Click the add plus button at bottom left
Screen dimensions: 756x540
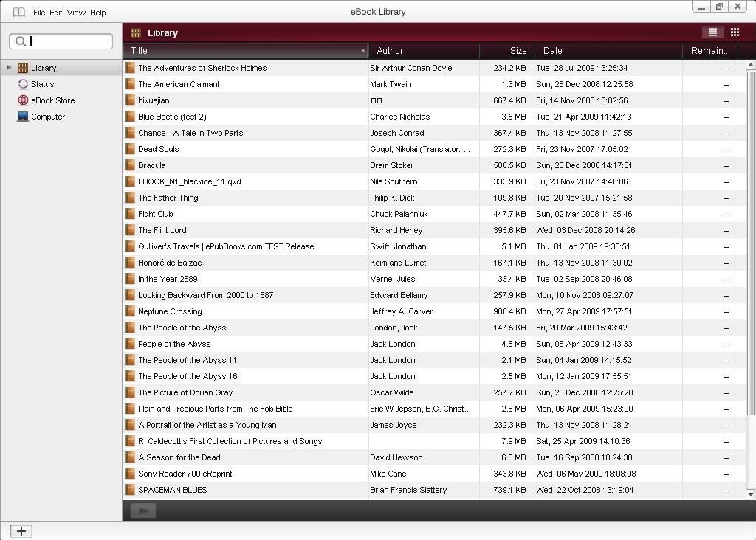[x=21, y=531]
